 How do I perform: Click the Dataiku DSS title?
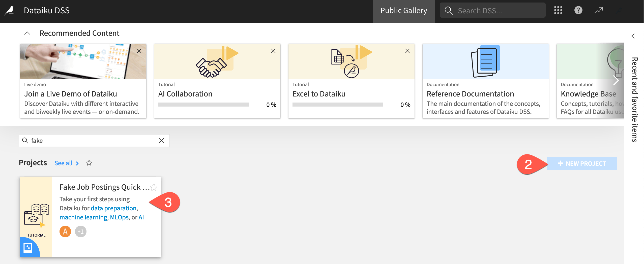tap(47, 11)
